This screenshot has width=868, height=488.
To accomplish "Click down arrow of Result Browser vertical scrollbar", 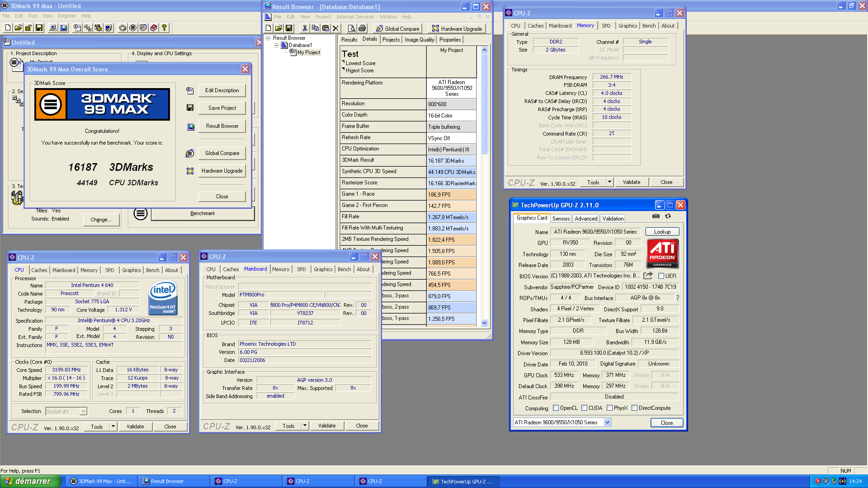I will click(x=485, y=323).
